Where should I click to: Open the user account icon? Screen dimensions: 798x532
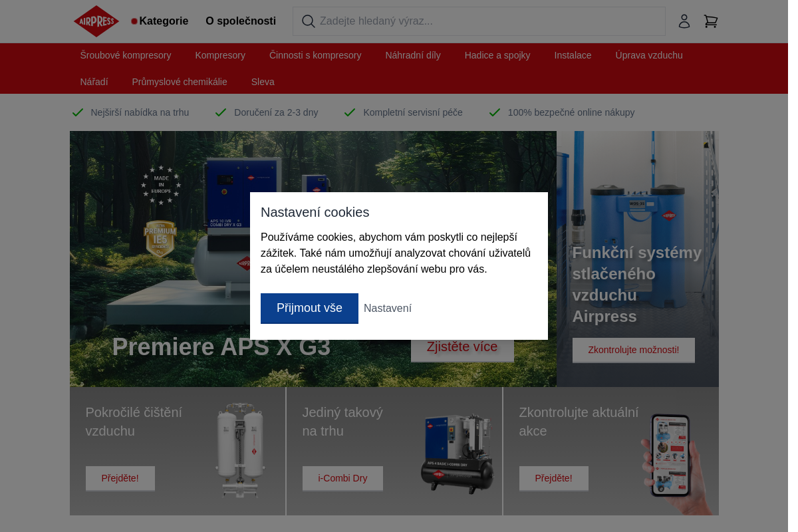684,21
